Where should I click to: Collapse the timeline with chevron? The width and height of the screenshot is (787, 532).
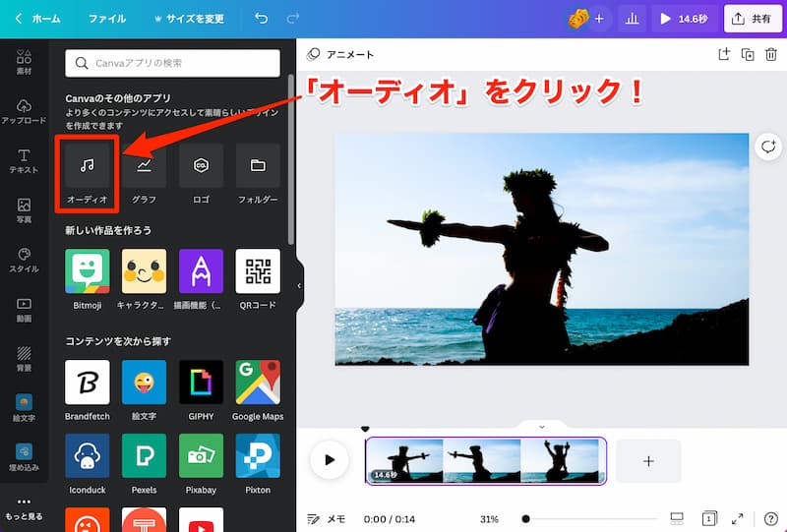[541, 427]
